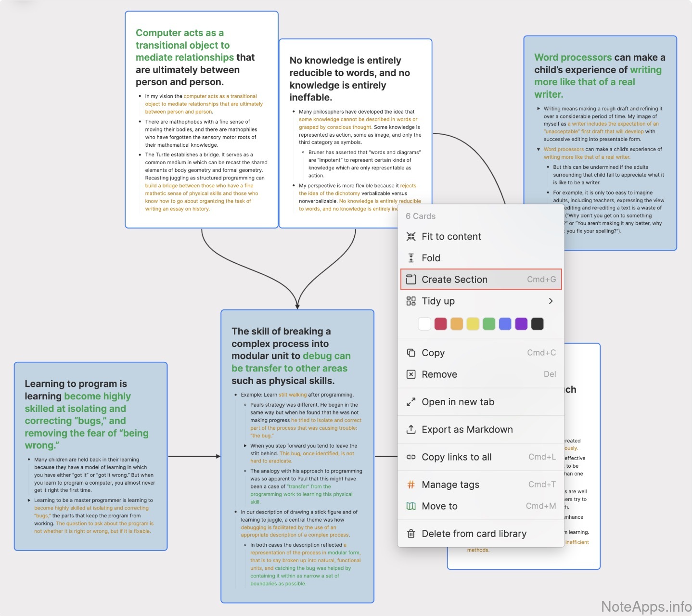Click the Remove icon with X box
Screen dimensions: 693x616
pyautogui.click(x=411, y=374)
